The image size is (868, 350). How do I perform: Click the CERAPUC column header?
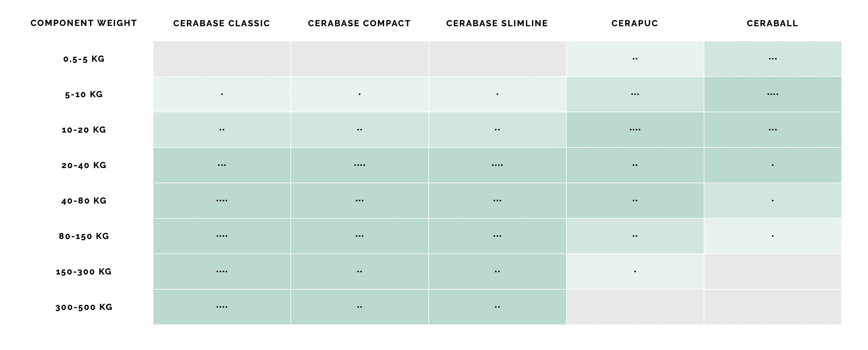(x=635, y=23)
